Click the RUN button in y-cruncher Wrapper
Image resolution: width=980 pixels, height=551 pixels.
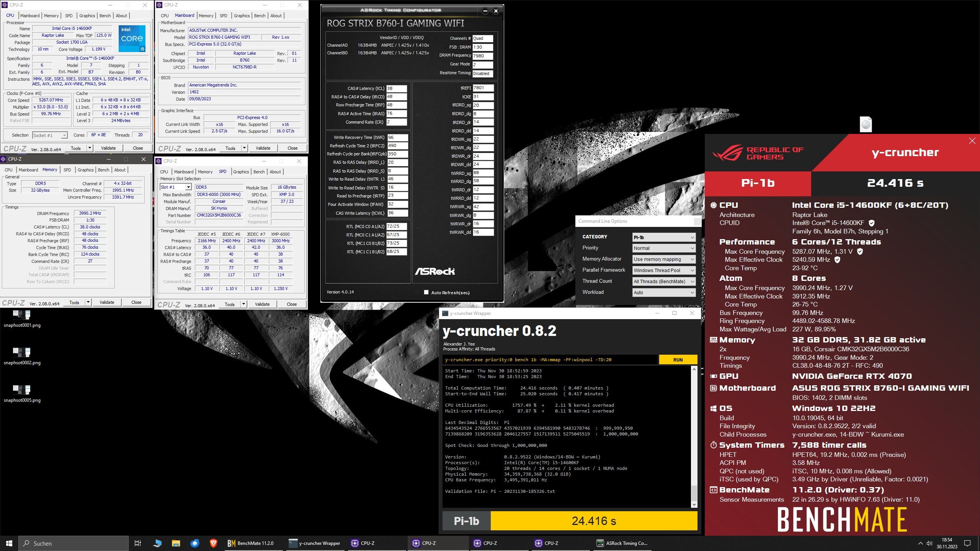click(678, 360)
